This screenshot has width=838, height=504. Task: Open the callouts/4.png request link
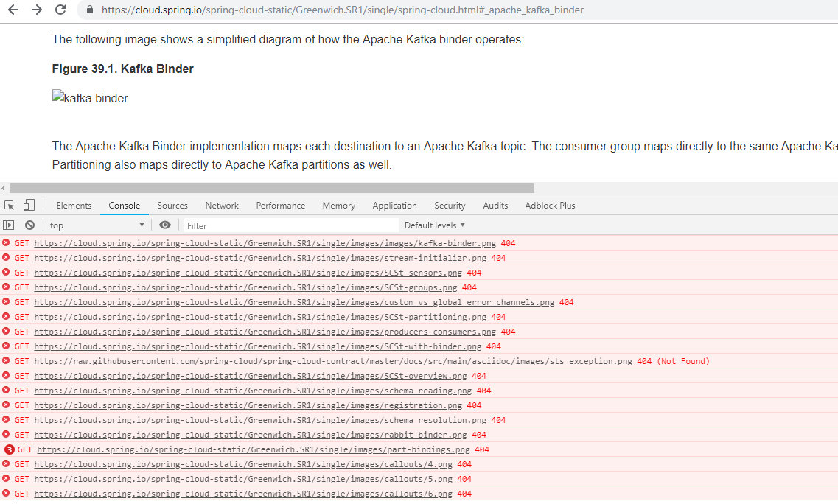tap(243, 464)
